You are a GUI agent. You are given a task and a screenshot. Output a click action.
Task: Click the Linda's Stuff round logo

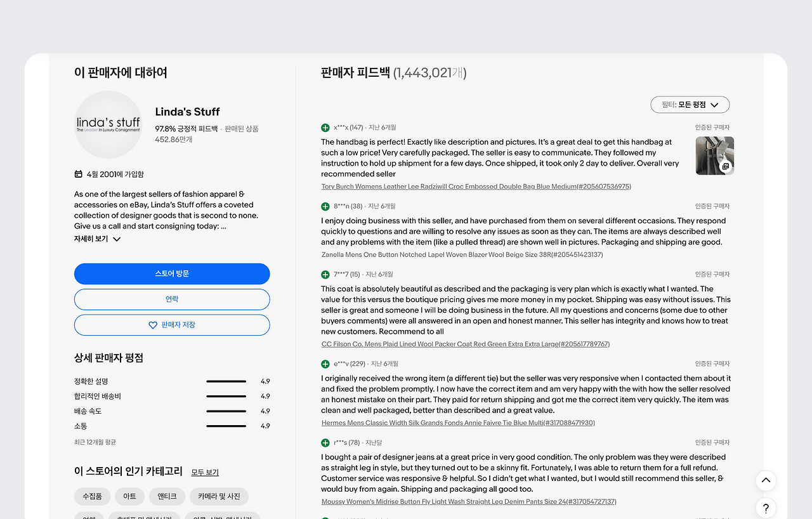pyautogui.click(x=108, y=124)
